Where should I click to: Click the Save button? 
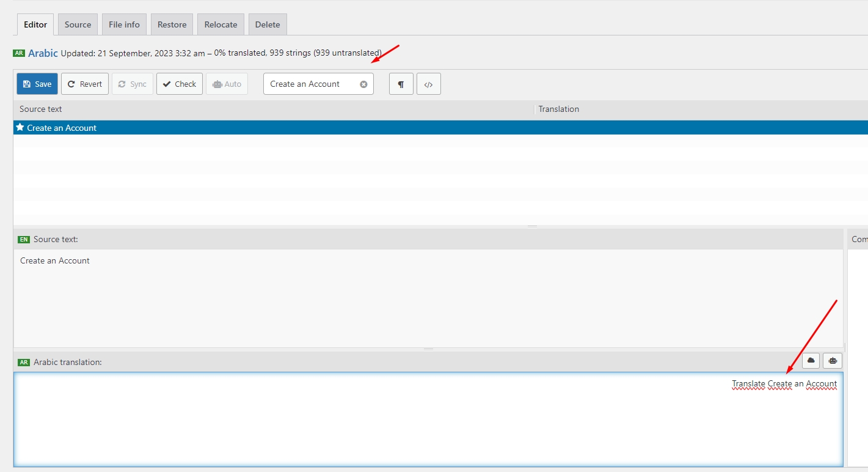[37, 84]
